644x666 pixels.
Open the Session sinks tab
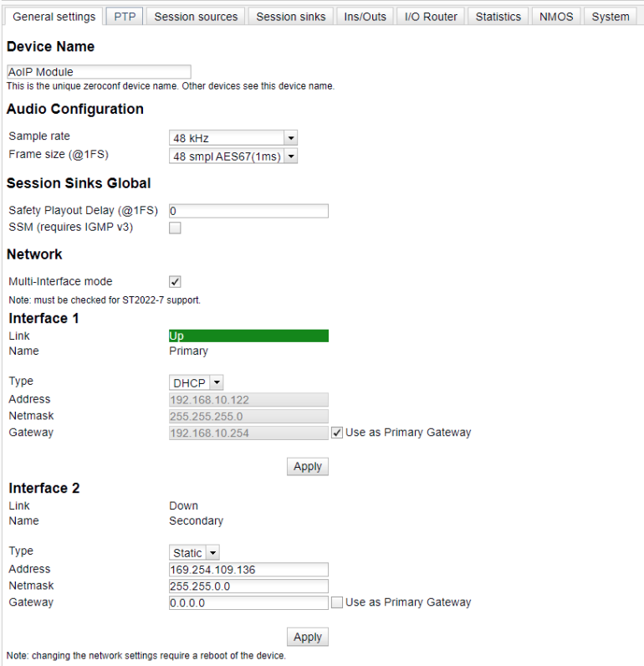pyautogui.click(x=291, y=17)
